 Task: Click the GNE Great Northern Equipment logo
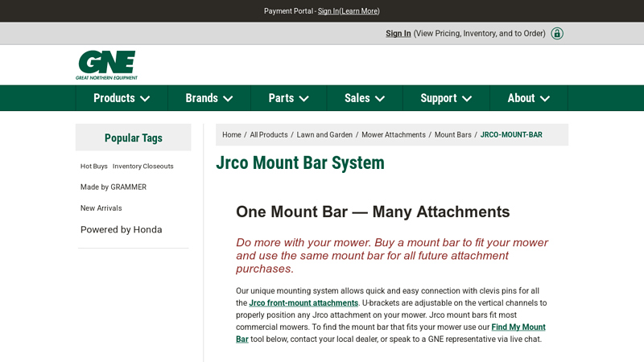[106, 65]
